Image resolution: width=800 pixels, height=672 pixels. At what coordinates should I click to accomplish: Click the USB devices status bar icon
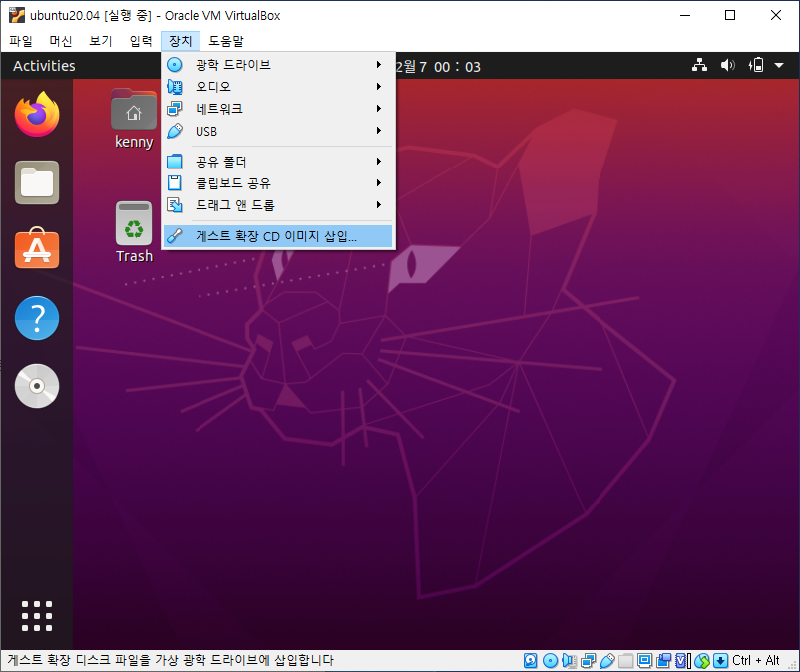pos(607,661)
